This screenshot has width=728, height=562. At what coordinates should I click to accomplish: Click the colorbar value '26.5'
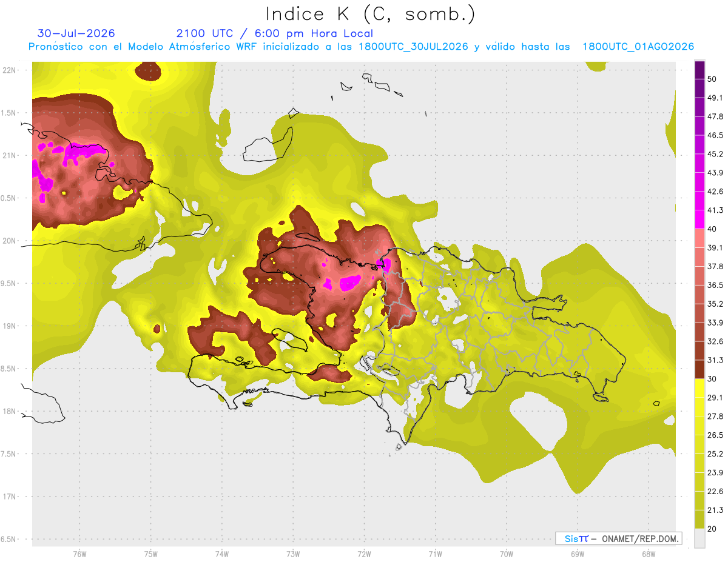[x=715, y=435]
